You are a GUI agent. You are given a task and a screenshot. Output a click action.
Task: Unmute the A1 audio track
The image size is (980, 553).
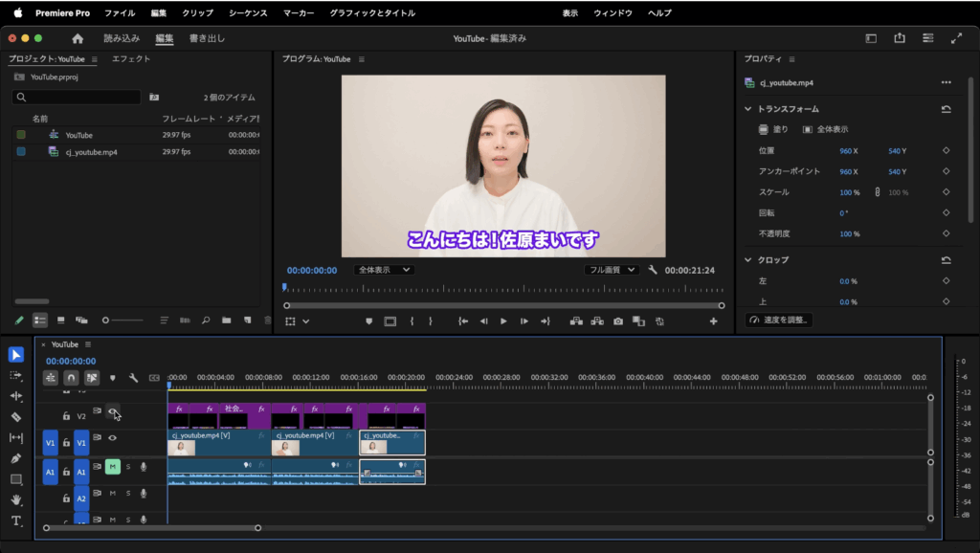point(112,467)
